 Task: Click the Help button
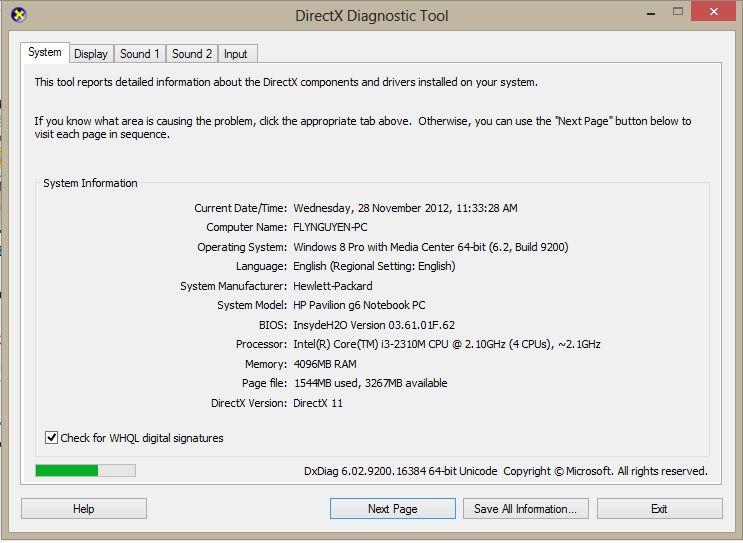click(84, 508)
